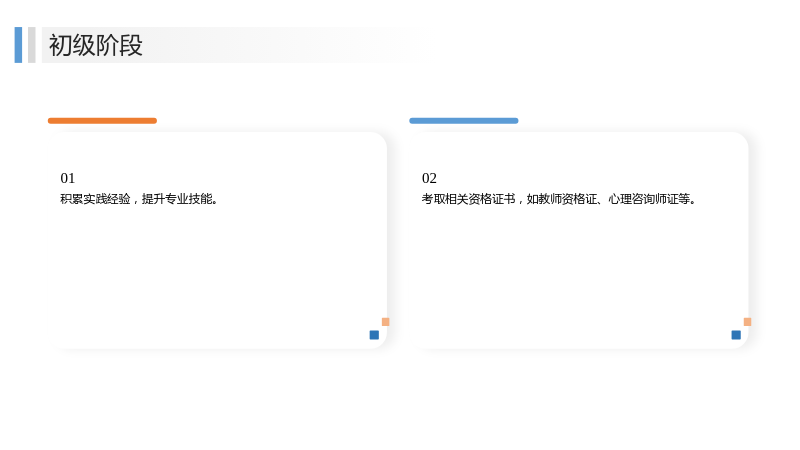Click the words 教师资格证 in card 02
The height and width of the screenshot is (450, 800).
pos(562,199)
